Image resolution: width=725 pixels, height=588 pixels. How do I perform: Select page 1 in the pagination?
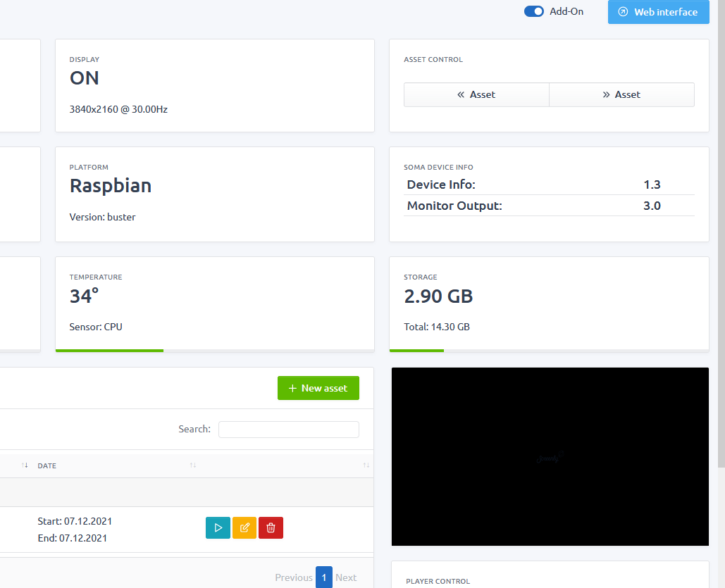[x=323, y=577]
